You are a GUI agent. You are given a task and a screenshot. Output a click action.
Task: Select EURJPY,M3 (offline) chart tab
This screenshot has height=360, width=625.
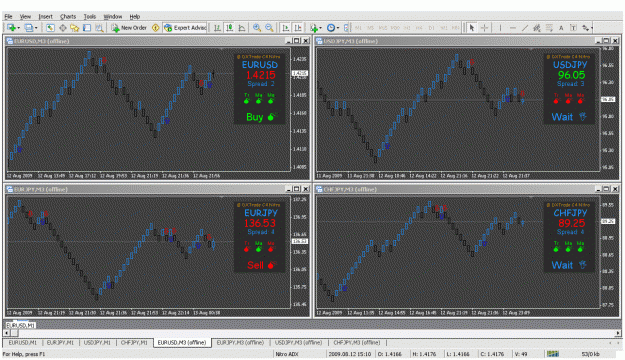(240, 342)
